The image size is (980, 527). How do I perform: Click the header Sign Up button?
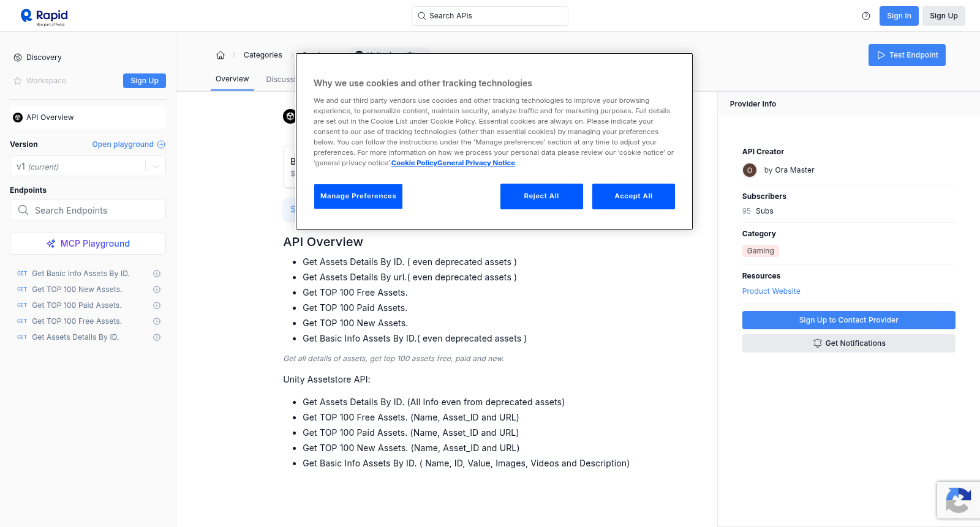click(944, 16)
